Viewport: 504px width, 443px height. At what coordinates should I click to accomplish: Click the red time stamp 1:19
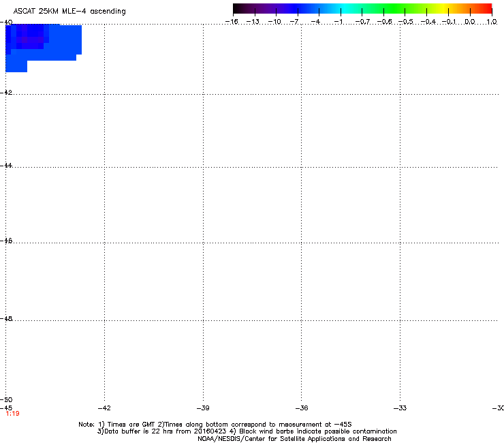click(12, 414)
